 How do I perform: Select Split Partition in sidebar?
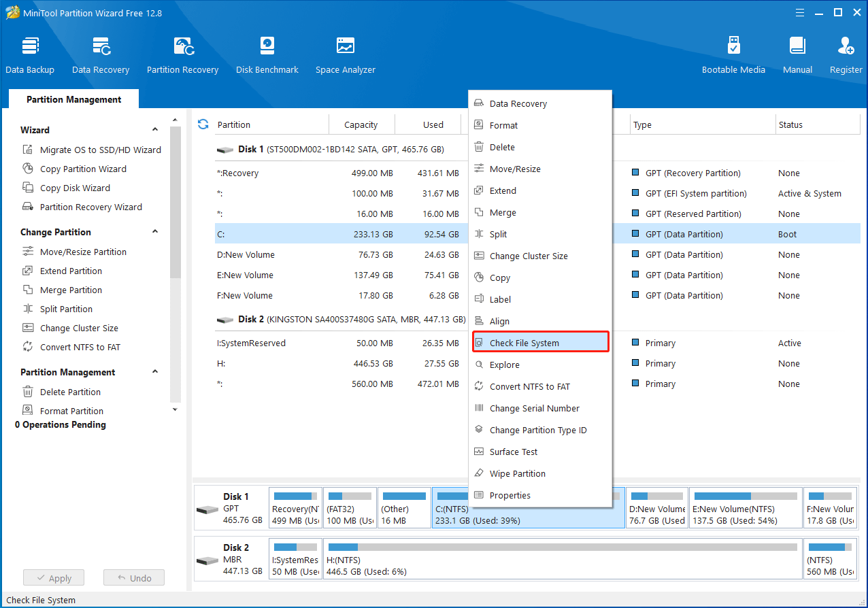pos(57,309)
